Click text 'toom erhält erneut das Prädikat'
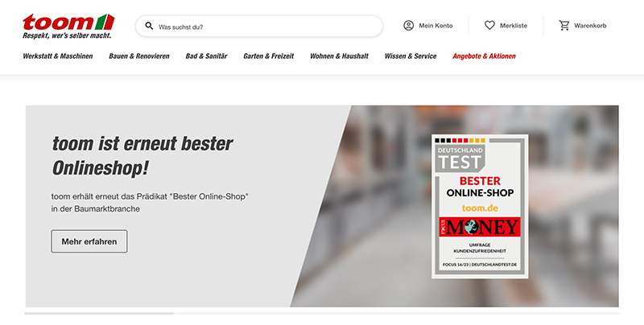 (x=109, y=196)
